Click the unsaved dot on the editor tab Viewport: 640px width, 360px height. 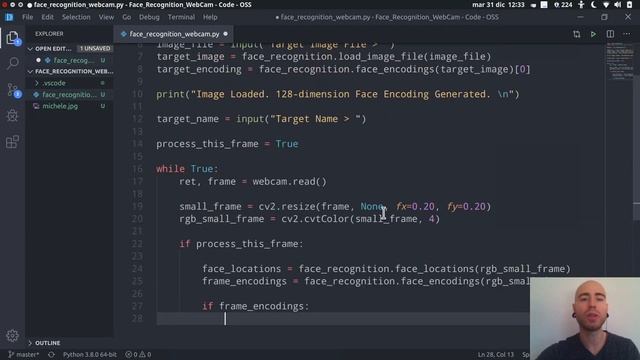(x=226, y=34)
